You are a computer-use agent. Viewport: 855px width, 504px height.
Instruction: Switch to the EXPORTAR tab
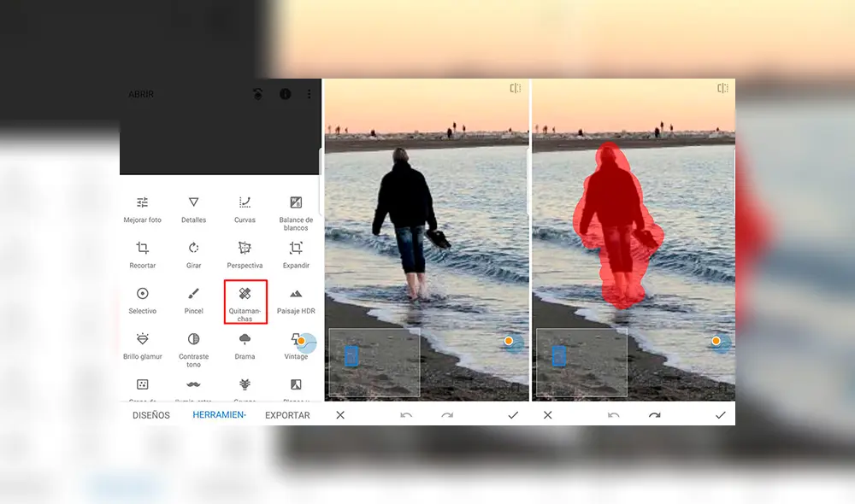pyautogui.click(x=287, y=415)
